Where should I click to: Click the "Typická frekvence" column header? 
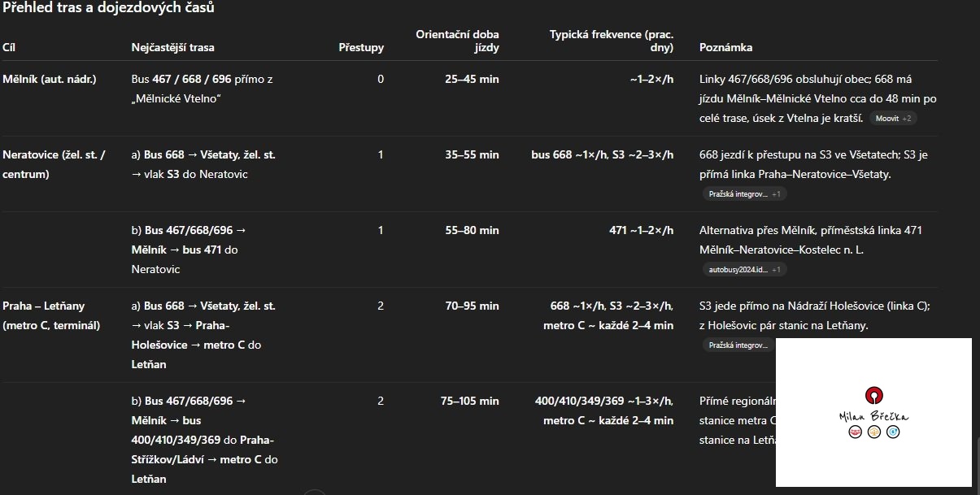(612, 41)
